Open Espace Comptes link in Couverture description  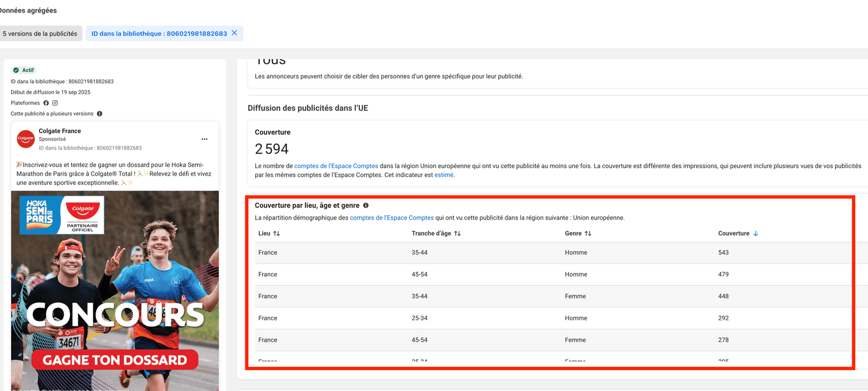(x=336, y=166)
